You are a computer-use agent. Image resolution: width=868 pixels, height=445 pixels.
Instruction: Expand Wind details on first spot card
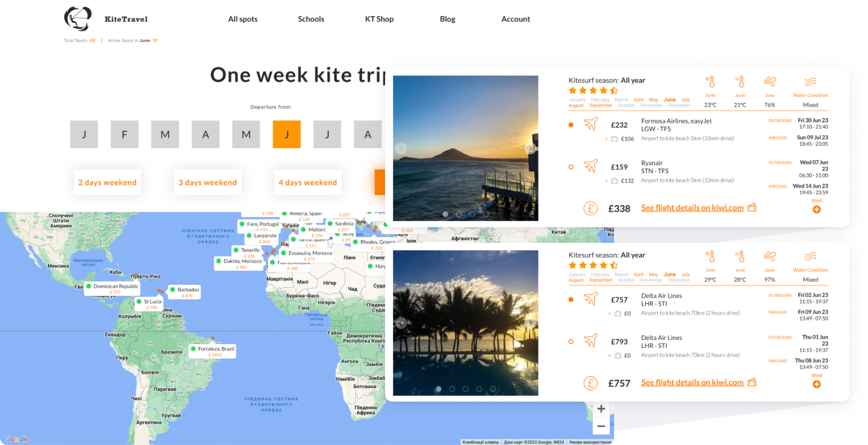click(817, 210)
